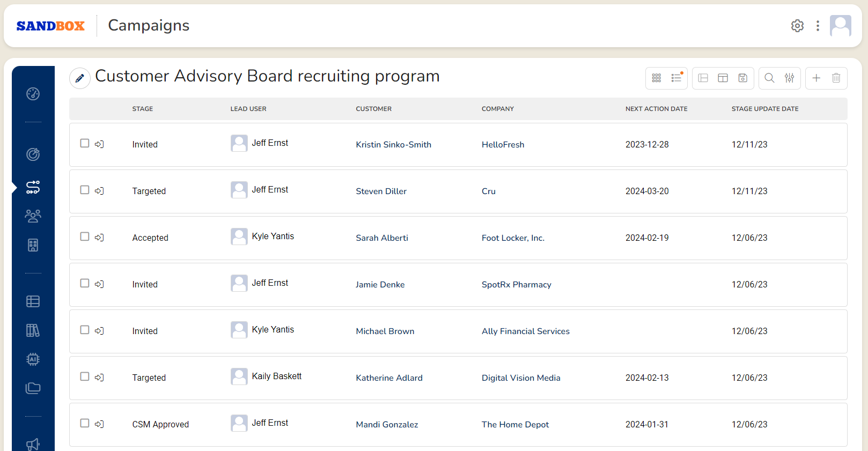The width and height of the screenshot is (868, 451).
Task: Open the search tool in toolbar
Action: tap(769, 78)
